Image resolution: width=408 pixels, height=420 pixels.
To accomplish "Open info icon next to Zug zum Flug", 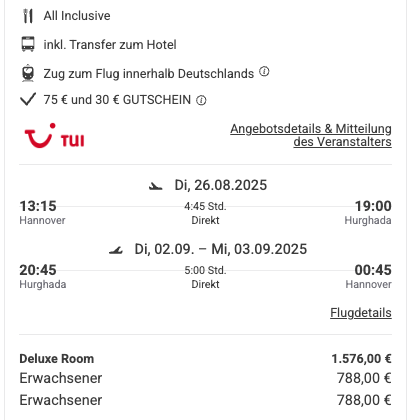I will tap(264, 71).
